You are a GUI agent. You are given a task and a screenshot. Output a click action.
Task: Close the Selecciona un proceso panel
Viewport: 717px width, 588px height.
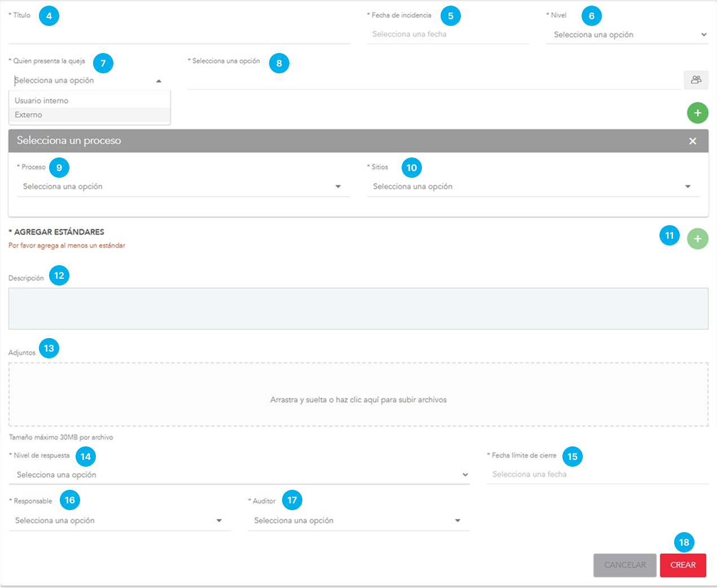(x=692, y=141)
